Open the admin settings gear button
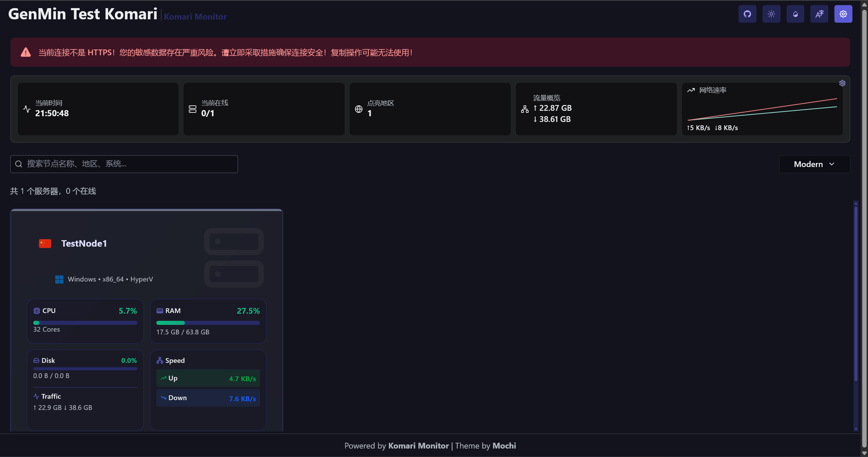This screenshot has height=457, width=868. click(x=843, y=14)
